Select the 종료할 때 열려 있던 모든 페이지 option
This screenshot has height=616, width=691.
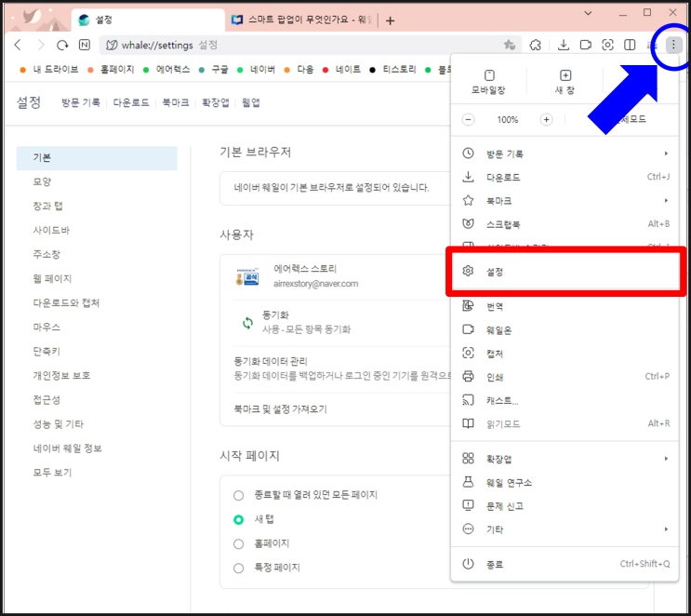click(238, 495)
